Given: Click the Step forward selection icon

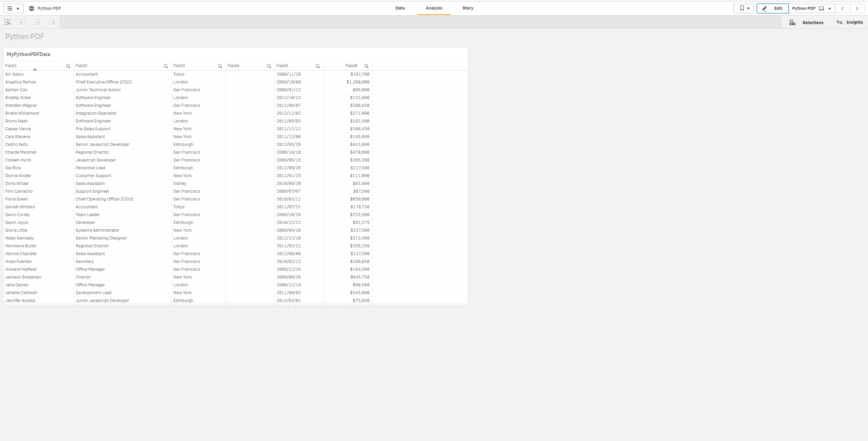Looking at the screenshot, I should pyautogui.click(x=37, y=22).
